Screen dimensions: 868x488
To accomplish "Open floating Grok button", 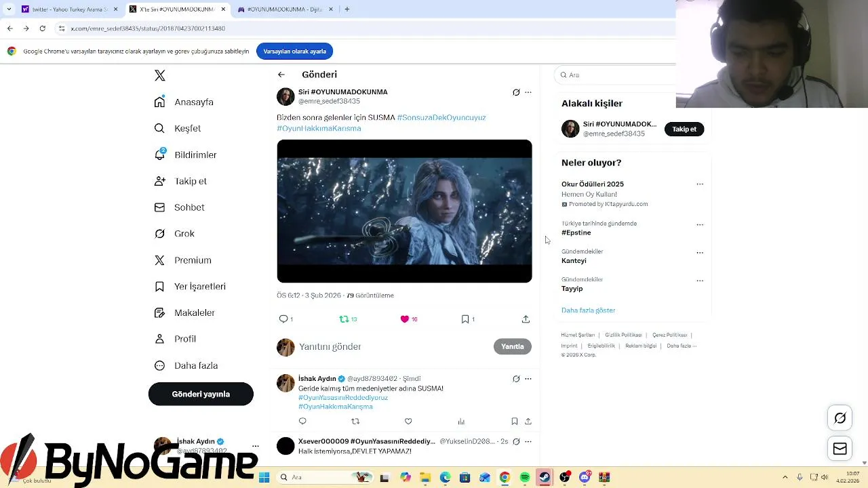I will point(840,418).
